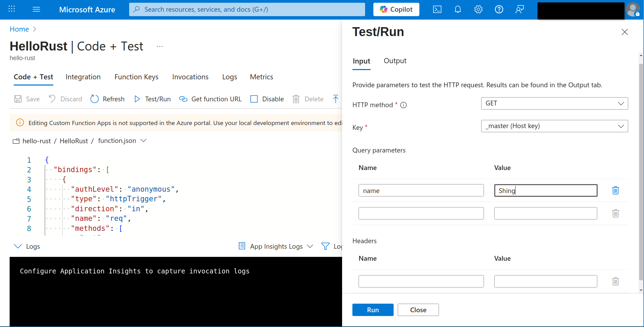Click the Run button
Image resolution: width=644 pixels, height=327 pixels.
click(x=373, y=310)
